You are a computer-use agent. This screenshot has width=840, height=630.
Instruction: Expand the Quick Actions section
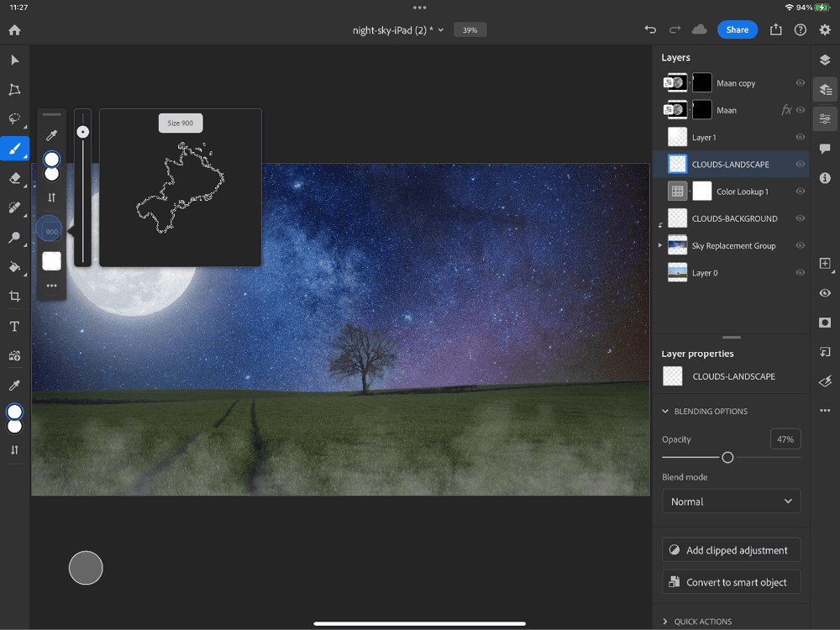(x=665, y=622)
